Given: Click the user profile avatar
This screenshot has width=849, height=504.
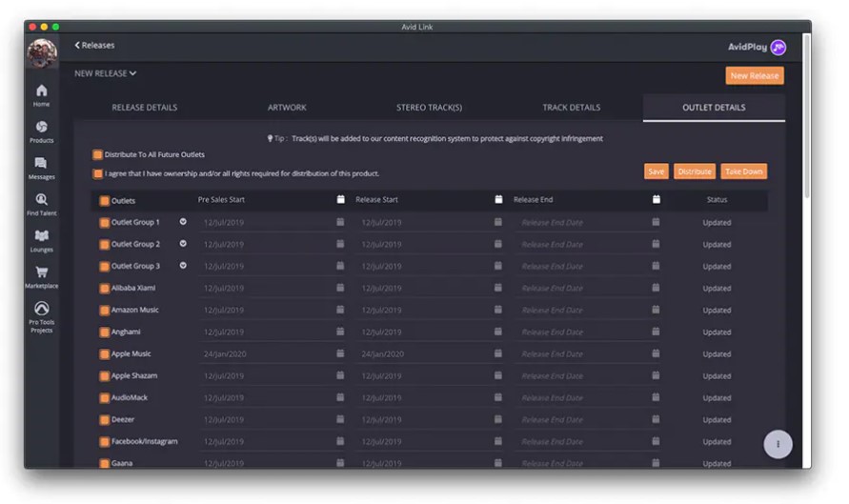Looking at the screenshot, I should pyautogui.click(x=42, y=53).
